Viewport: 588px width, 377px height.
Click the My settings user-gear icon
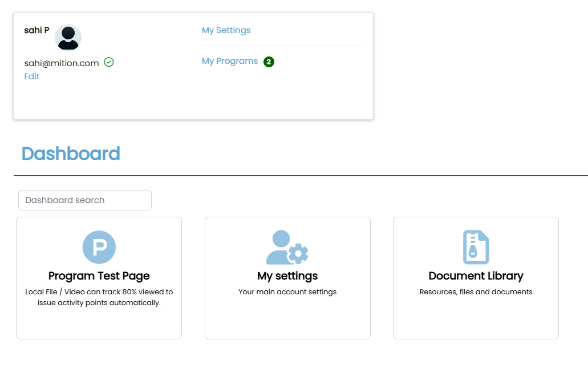pos(287,248)
